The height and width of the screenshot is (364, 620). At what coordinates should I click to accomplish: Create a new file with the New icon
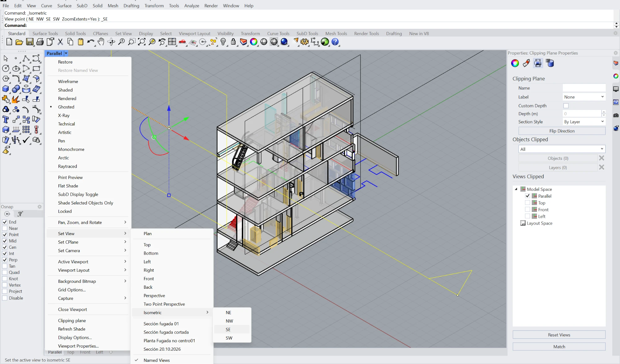pos(9,42)
